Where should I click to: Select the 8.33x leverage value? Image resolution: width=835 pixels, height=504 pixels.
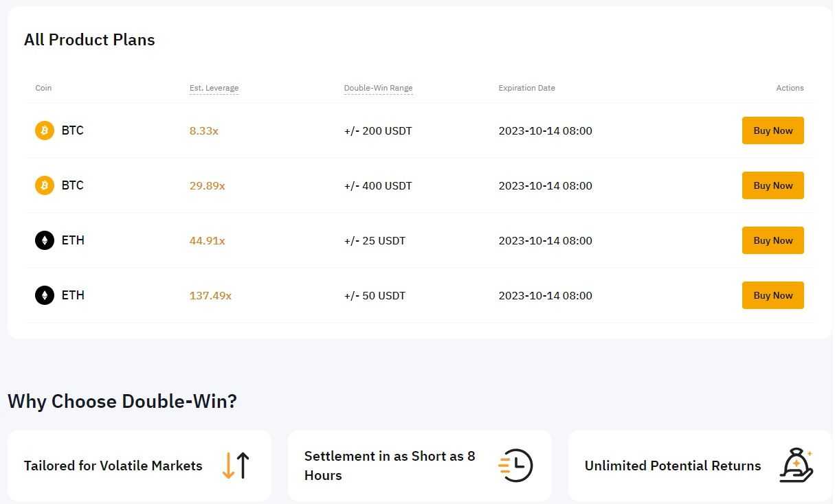203,130
